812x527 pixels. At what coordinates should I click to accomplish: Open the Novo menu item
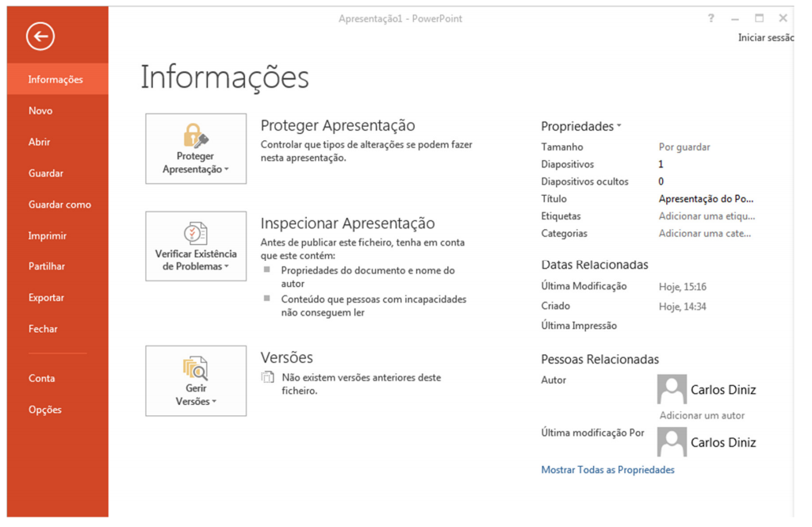coord(40,111)
